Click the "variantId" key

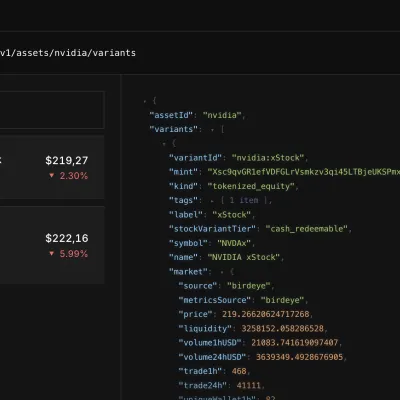coord(195,158)
